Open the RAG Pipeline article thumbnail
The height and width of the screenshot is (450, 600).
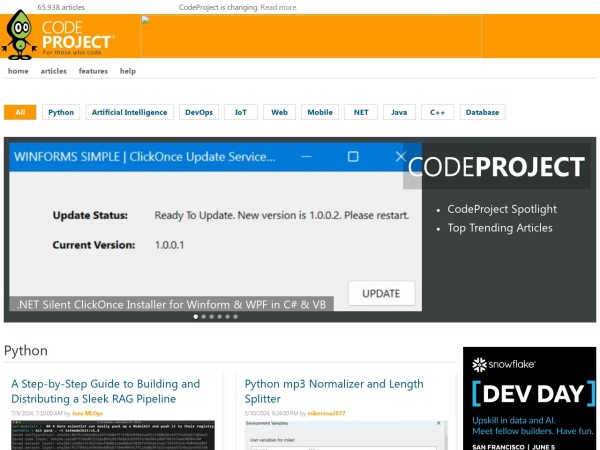[113, 435]
